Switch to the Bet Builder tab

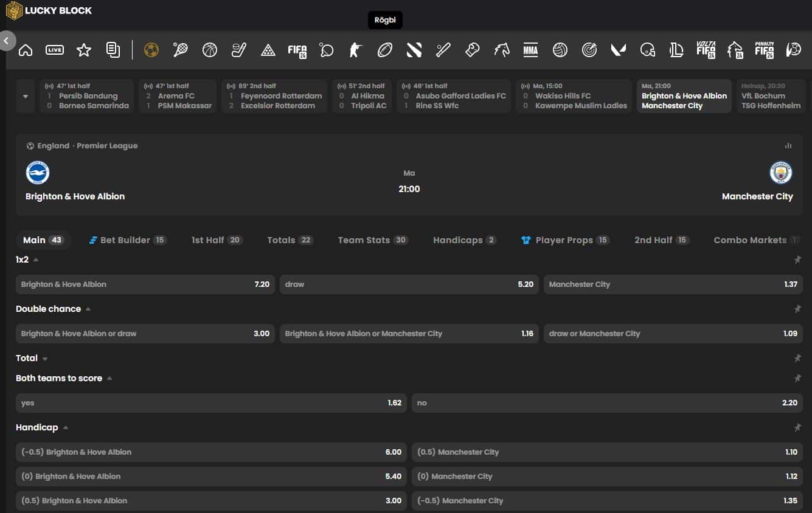128,240
